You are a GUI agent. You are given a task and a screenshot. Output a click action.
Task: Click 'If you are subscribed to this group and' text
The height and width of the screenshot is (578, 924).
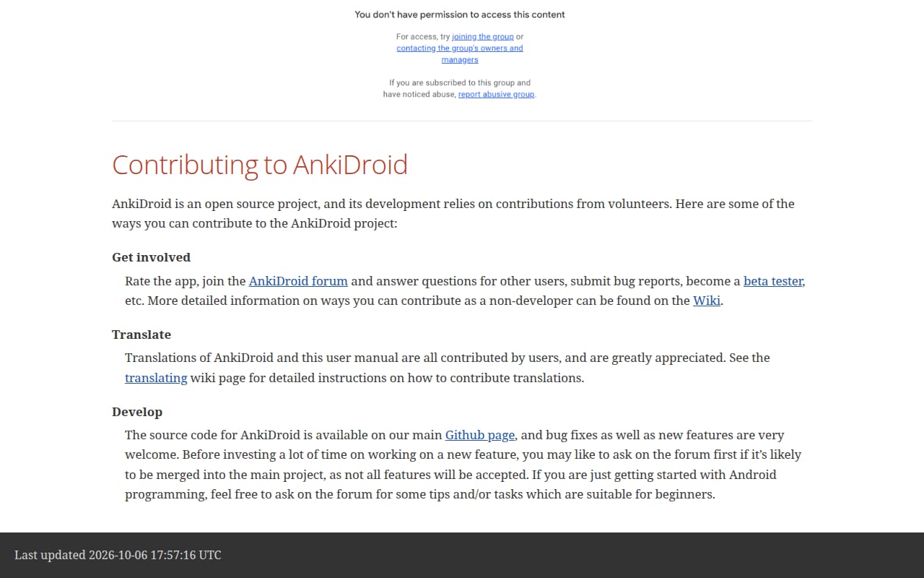point(460,83)
